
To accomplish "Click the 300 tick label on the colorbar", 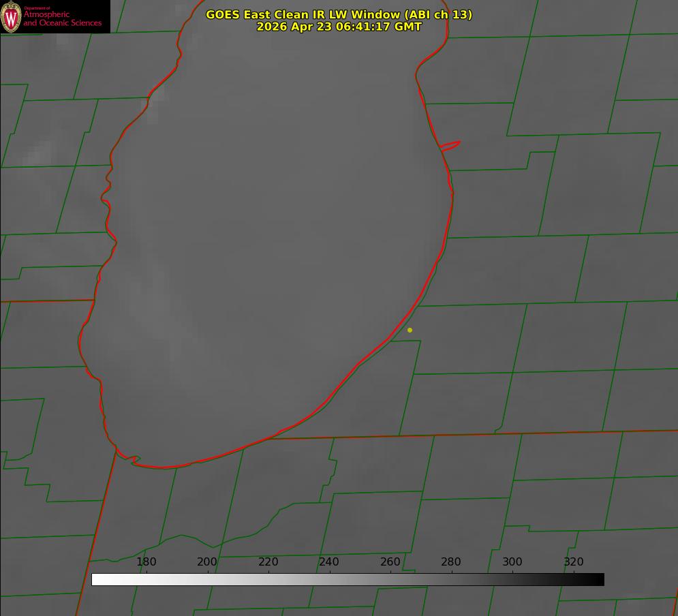I will (512, 561).
